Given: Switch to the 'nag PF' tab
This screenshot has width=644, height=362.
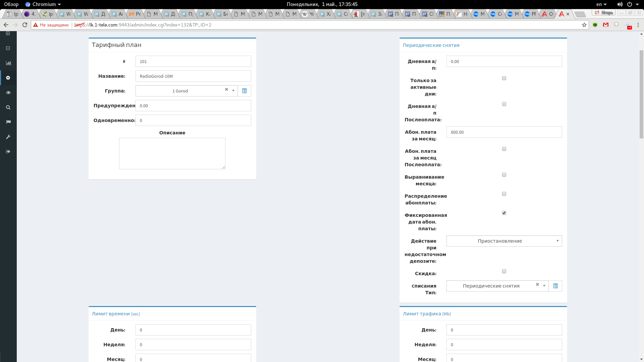Looking at the screenshot, I should point(530,14).
